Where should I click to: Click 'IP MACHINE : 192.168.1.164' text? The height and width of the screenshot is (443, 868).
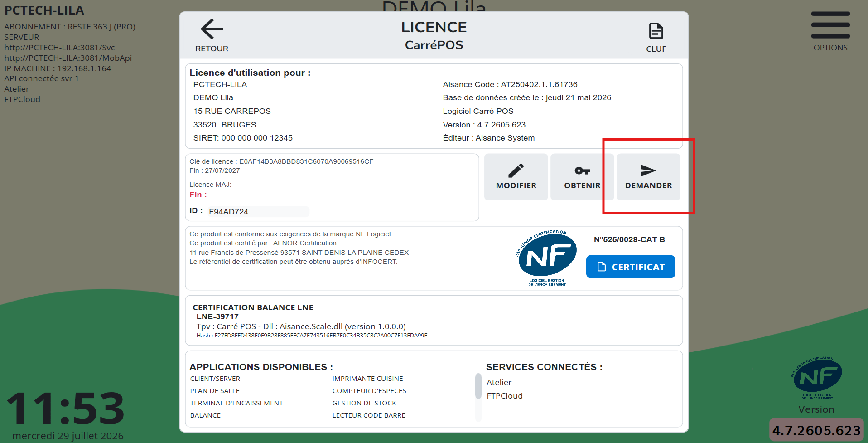[x=58, y=68]
